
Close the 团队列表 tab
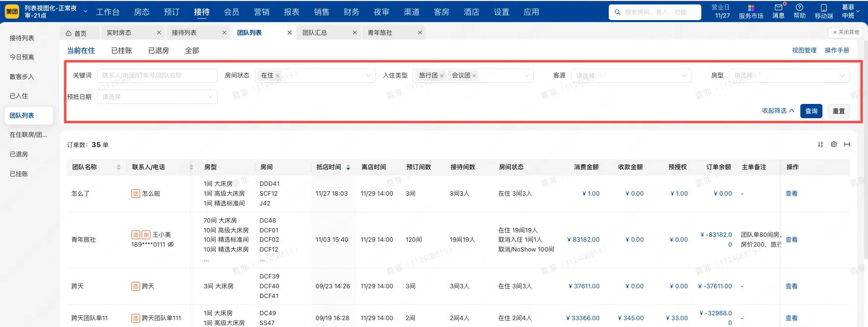point(289,33)
